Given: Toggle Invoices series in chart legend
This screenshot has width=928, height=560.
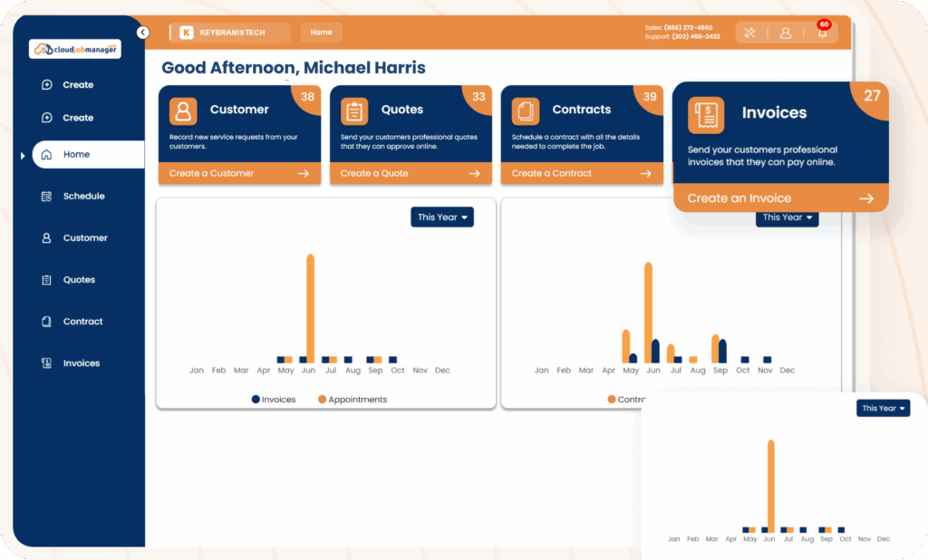Looking at the screenshot, I should click(274, 400).
